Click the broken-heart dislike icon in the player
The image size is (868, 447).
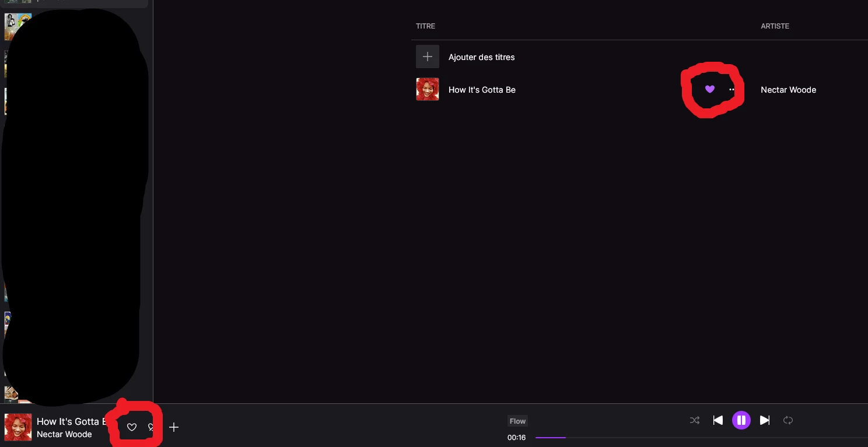[152, 427]
